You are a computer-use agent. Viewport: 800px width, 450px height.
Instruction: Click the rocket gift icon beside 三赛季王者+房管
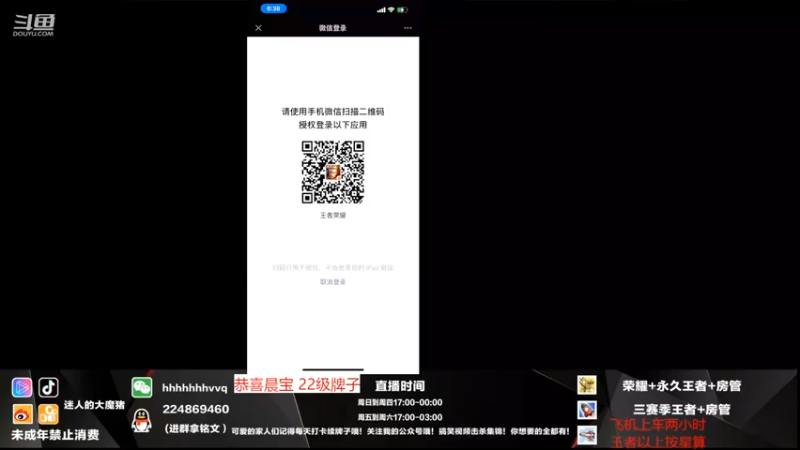[587, 410]
